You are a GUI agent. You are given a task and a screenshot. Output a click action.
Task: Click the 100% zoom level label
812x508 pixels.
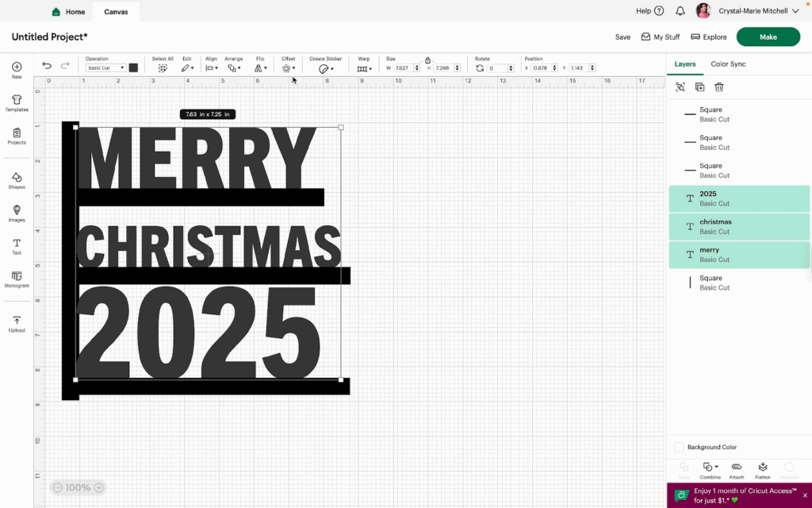[x=78, y=487]
